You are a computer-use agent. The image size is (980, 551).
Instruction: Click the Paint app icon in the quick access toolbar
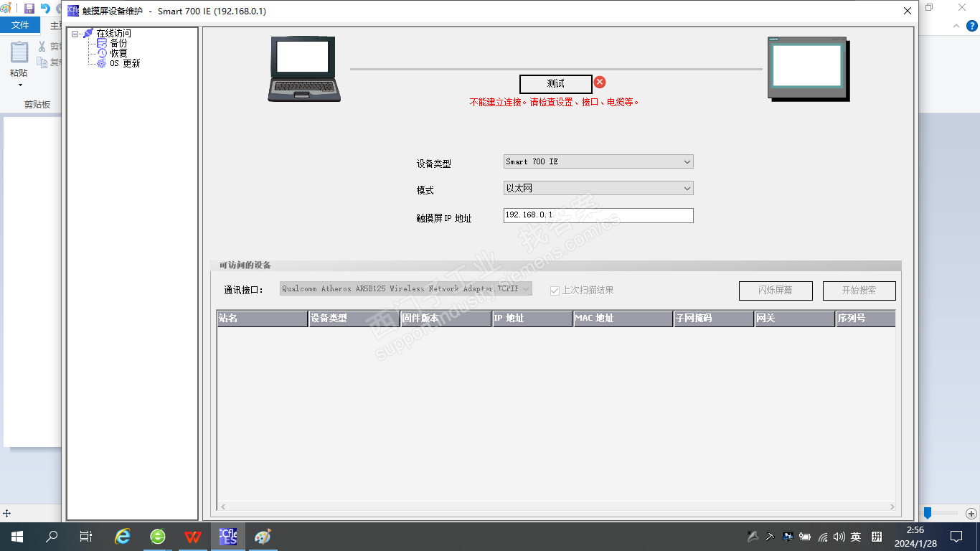pos(5,9)
